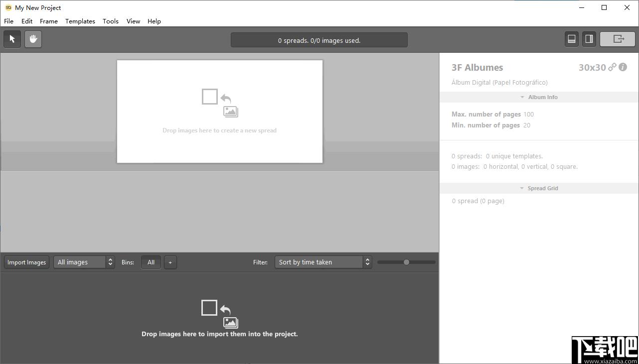Click the 3F Albumes title
Viewport: 639px width, 364px height.
point(477,67)
